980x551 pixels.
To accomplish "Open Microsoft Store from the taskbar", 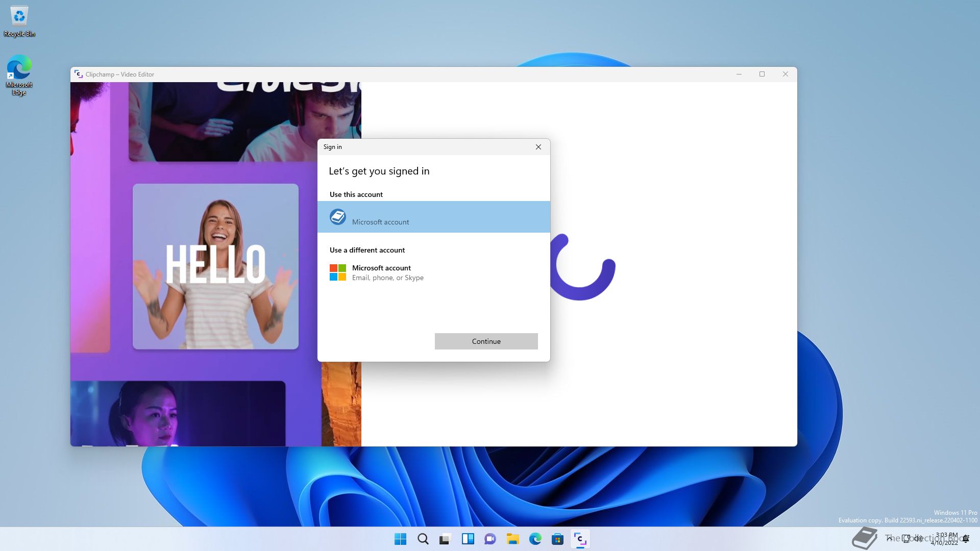I will [557, 539].
